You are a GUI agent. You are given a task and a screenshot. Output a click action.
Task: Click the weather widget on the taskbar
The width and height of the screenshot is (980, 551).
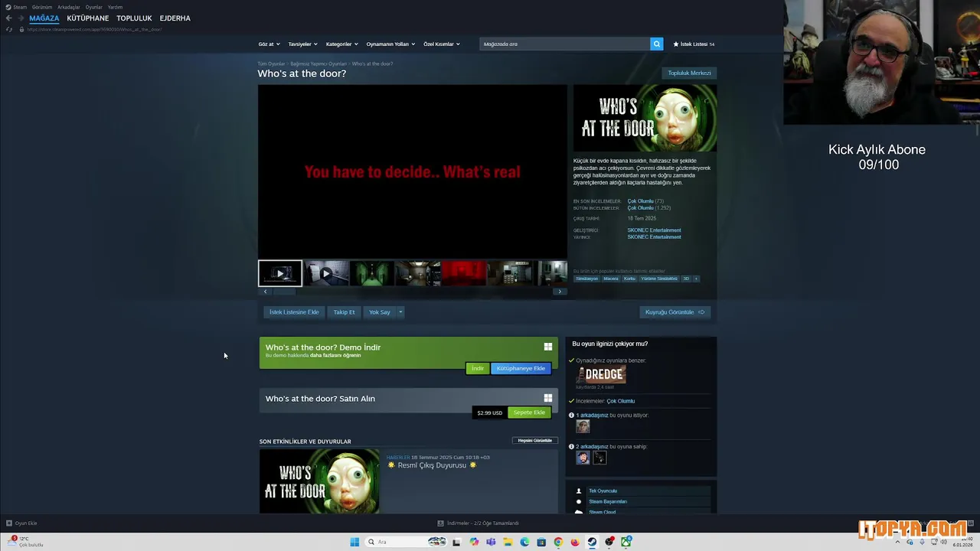24,542
